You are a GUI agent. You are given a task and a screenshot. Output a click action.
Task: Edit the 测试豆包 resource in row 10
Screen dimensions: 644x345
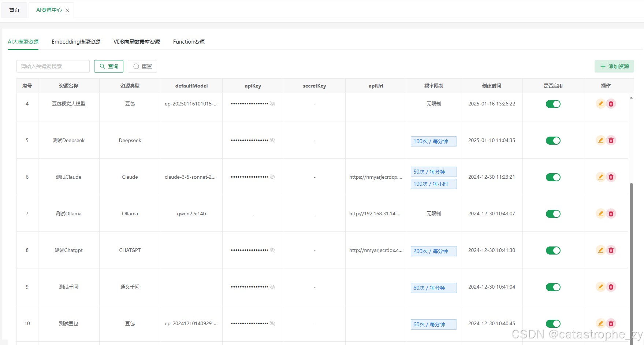tap(600, 323)
